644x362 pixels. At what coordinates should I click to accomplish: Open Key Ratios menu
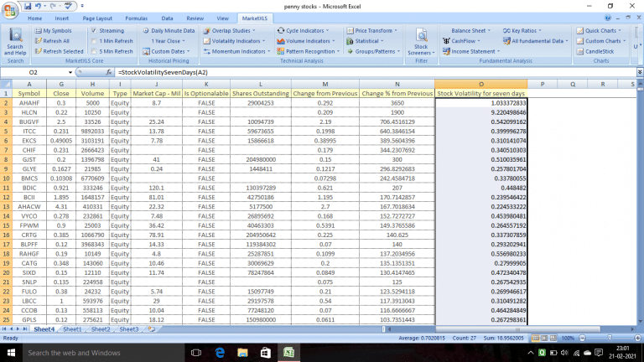[522, 30]
